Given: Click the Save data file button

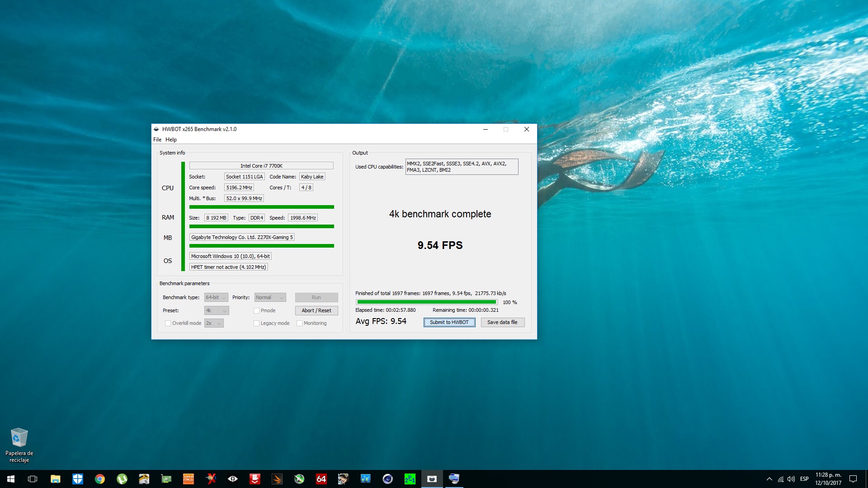Looking at the screenshot, I should 502,323.
